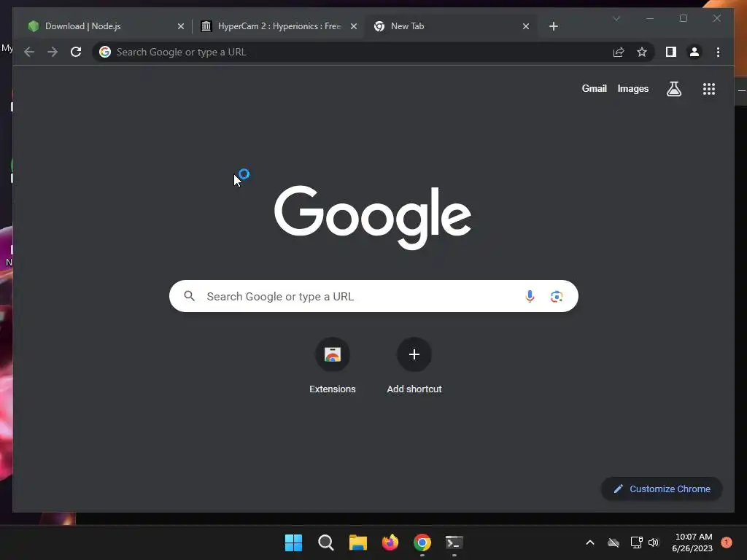Close the Download | Node.js tab
The image size is (747, 560).
point(181,26)
